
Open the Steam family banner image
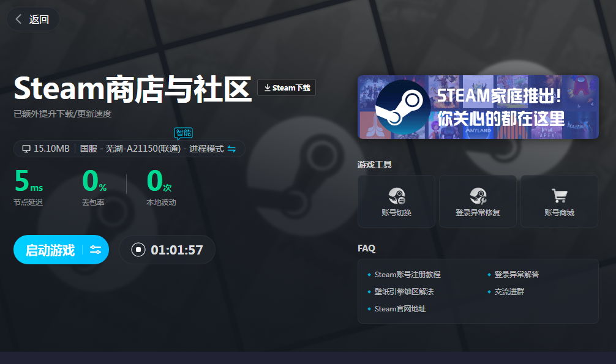pyautogui.click(x=478, y=107)
